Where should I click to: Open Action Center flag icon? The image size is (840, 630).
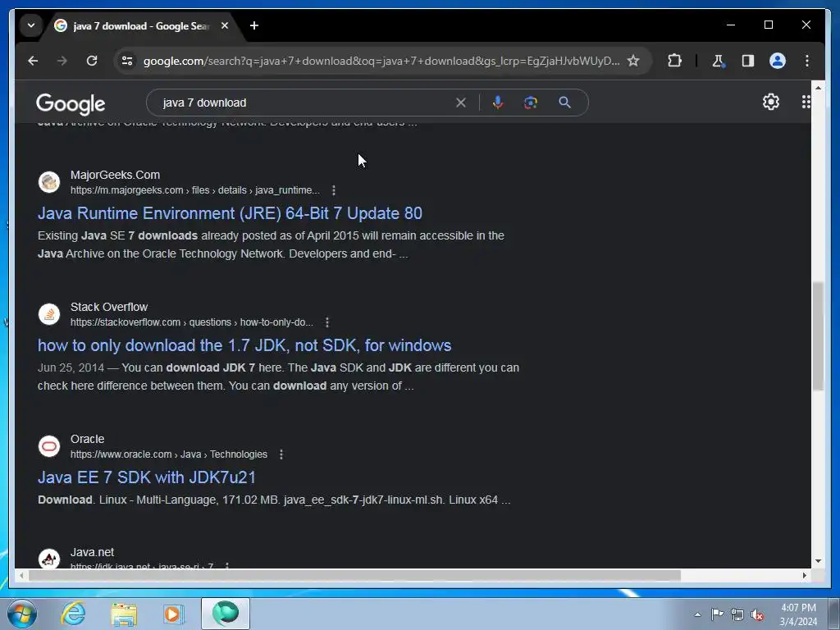(x=717, y=614)
